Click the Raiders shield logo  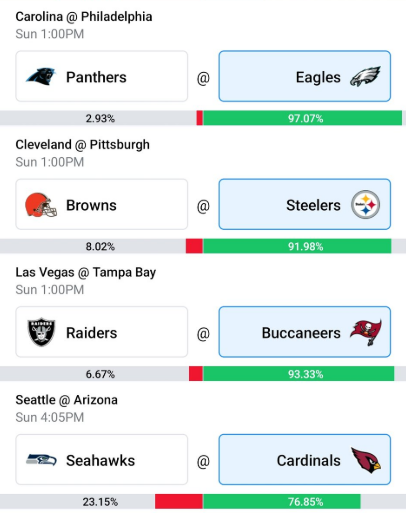tap(41, 332)
